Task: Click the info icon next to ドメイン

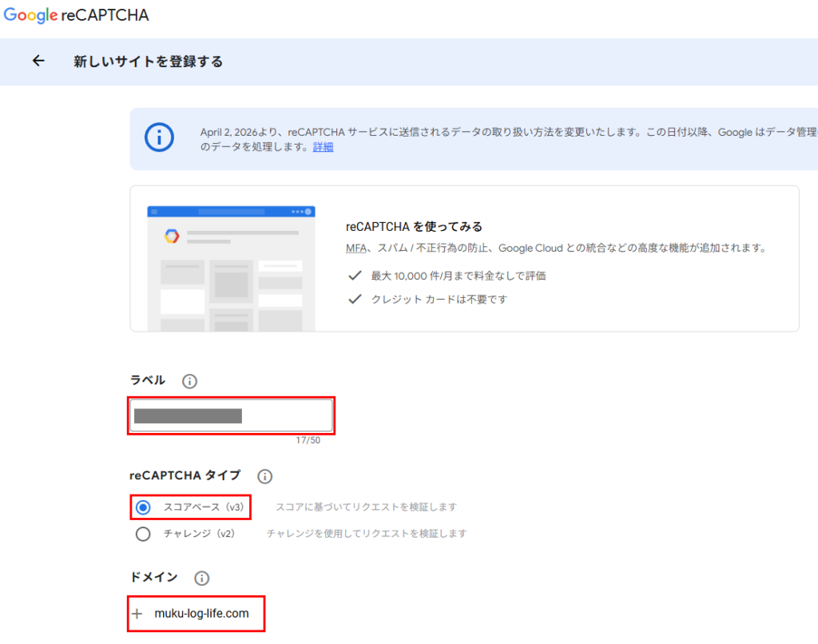Action: (x=202, y=578)
